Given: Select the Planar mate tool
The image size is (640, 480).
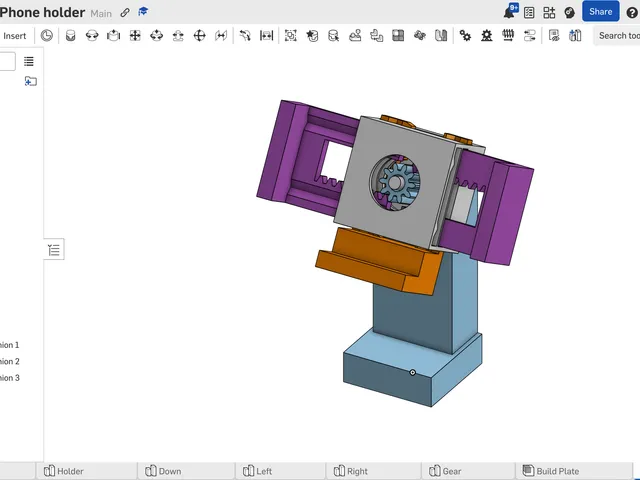Looking at the screenshot, I should pos(135,36).
